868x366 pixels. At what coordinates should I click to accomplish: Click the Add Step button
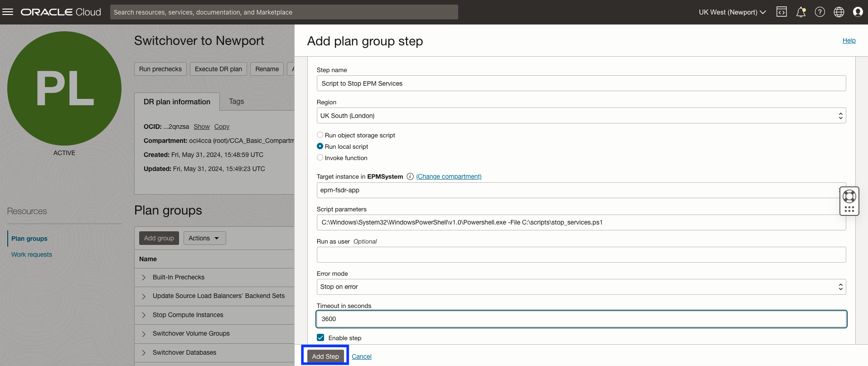[x=325, y=356]
